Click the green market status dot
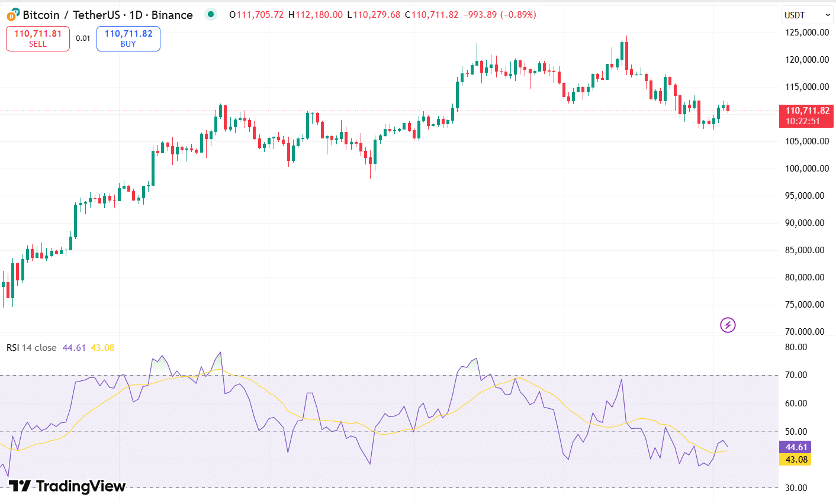This screenshot has height=504, width=836. pyautogui.click(x=211, y=14)
